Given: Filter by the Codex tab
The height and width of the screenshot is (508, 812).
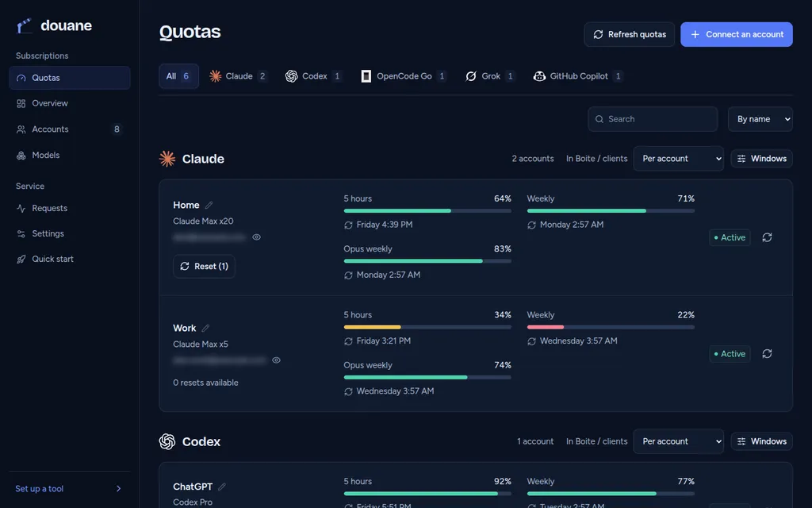Looking at the screenshot, I should click(314, 76).
